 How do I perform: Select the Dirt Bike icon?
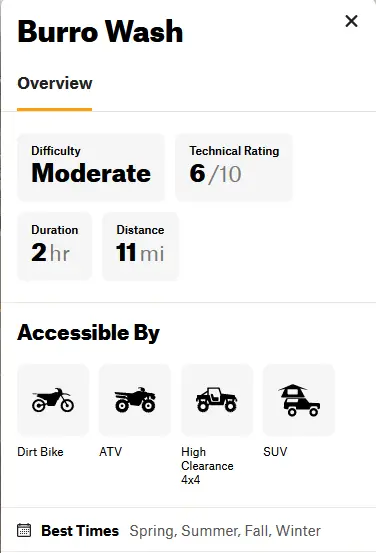[53, 400]
